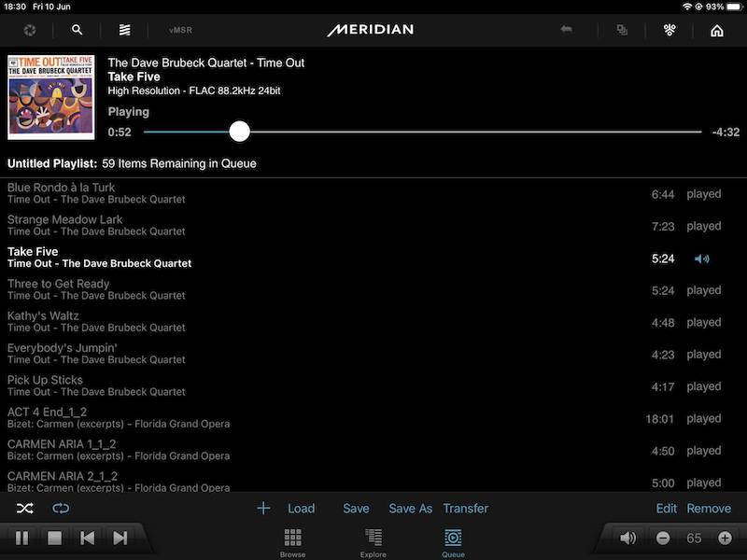Viewport: 747px width, 560px height.
Task: Increase volume with the plus button
Action: pos(725,539)
